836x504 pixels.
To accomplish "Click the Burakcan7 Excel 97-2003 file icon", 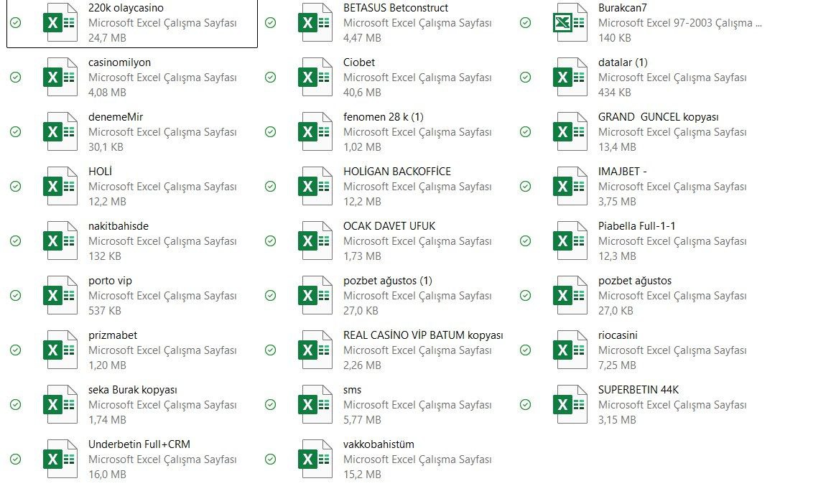I will click(570, 23).
